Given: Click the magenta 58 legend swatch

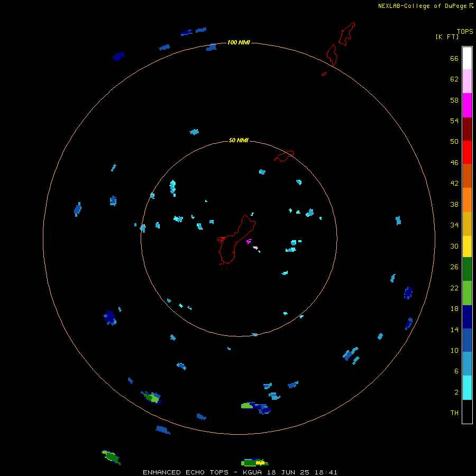Looking at the screenshot, I should (467, 105).
